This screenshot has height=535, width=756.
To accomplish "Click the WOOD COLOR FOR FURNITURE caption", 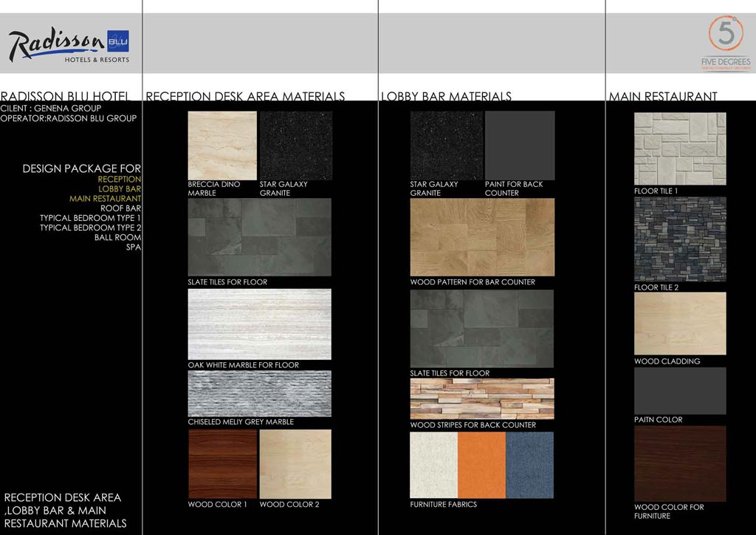I will point(669,511).
